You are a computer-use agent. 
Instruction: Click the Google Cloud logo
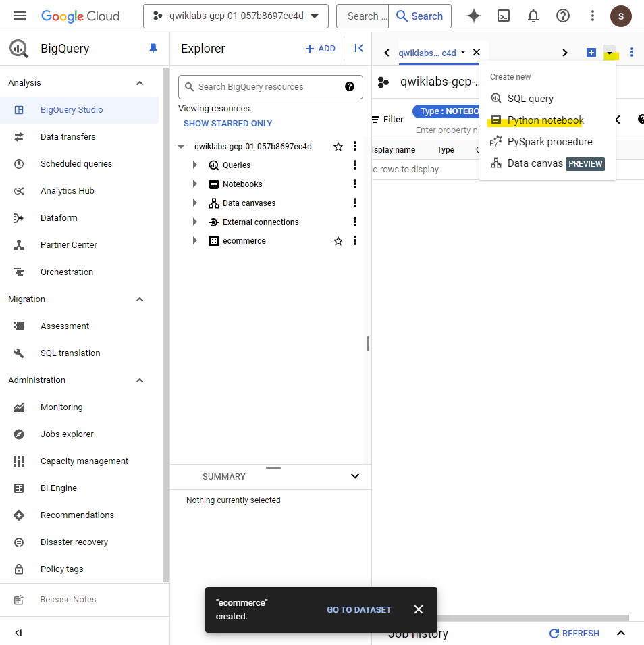coord(80,16)
